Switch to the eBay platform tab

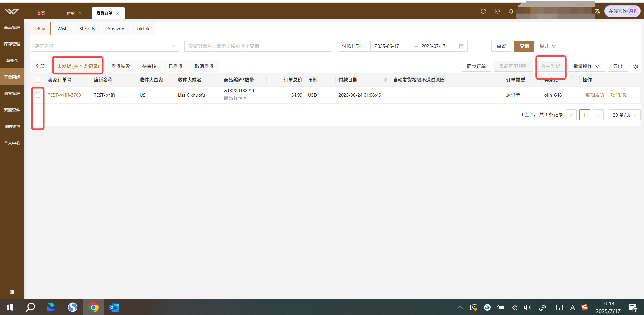tap(40, 29)
